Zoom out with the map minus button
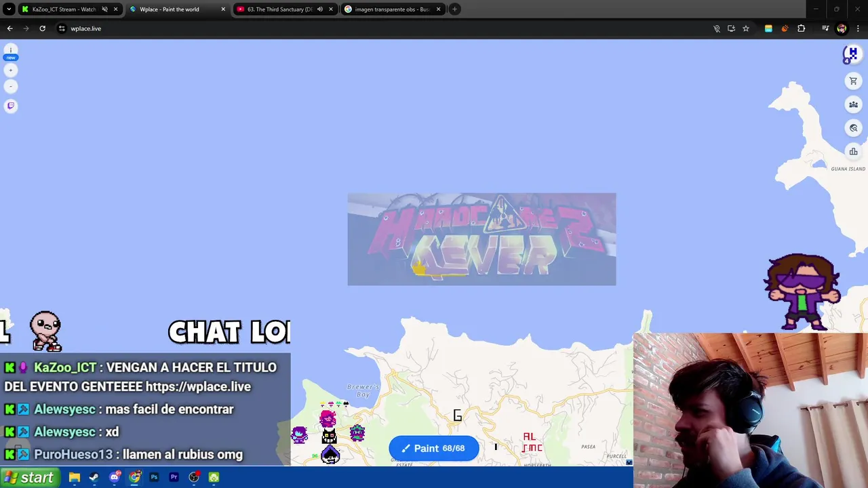Viewport: 868px width, 488px height. point(11,86)
